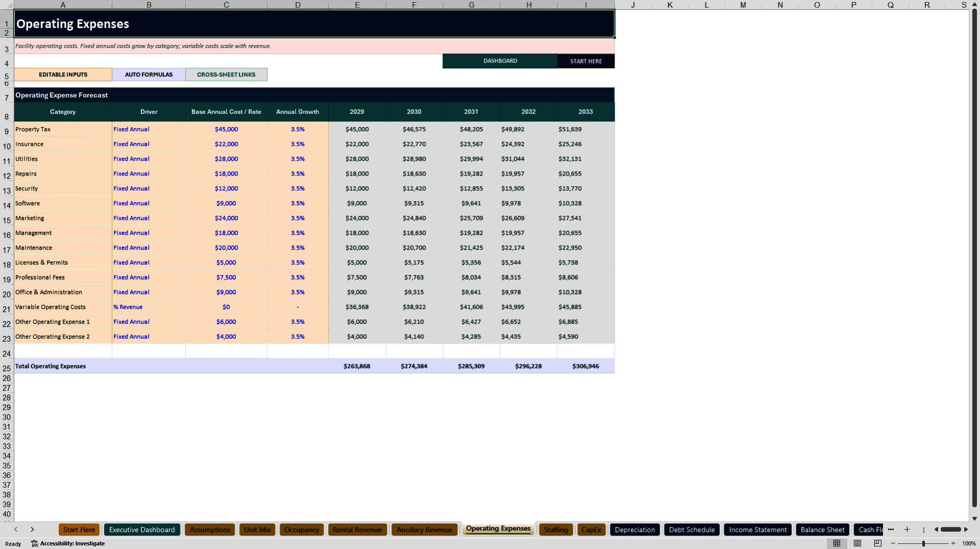The image size is (980, 549).
Task: Switch to Page Break Preview icon
Action: pyautogui.click(x=878, y=543)
